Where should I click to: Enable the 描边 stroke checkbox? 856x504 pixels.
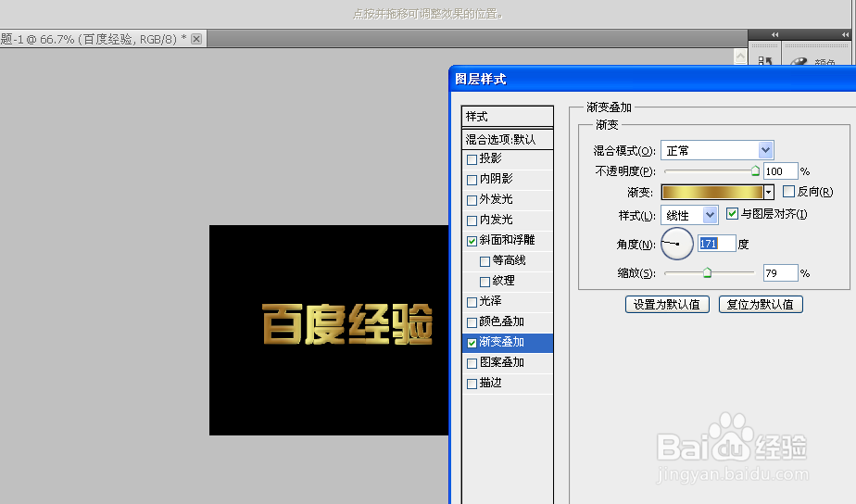coord(472,384)
